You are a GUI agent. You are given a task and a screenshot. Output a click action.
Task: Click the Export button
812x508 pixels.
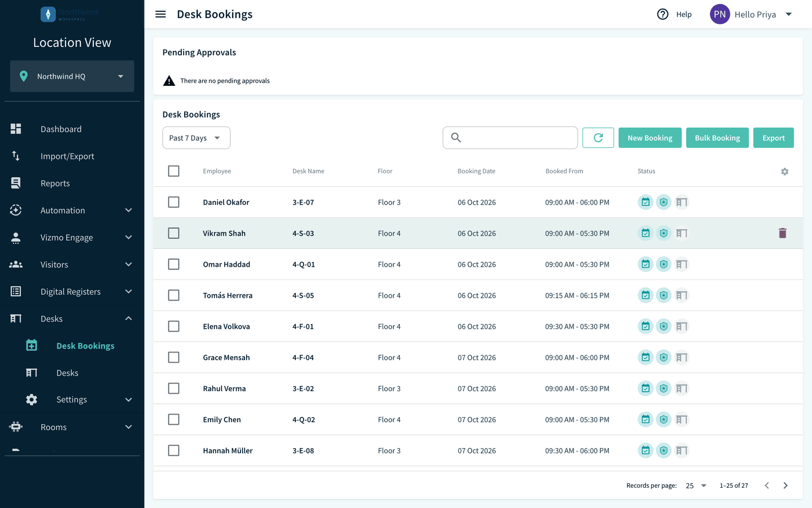click(773, 138)
